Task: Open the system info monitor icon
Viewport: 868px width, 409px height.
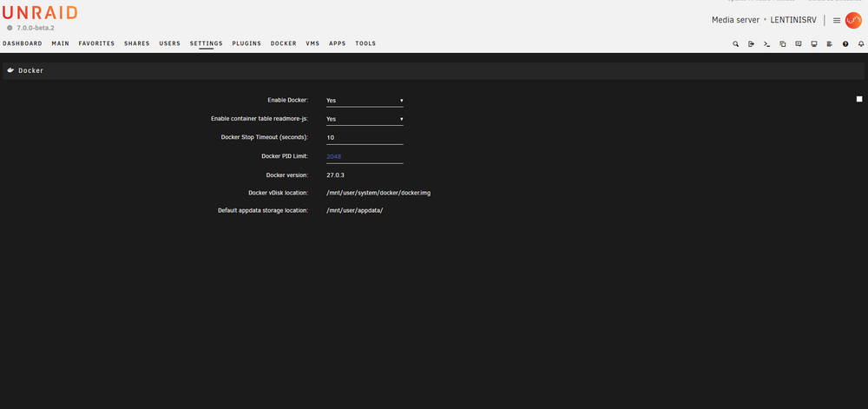Action: coord(814,43)
